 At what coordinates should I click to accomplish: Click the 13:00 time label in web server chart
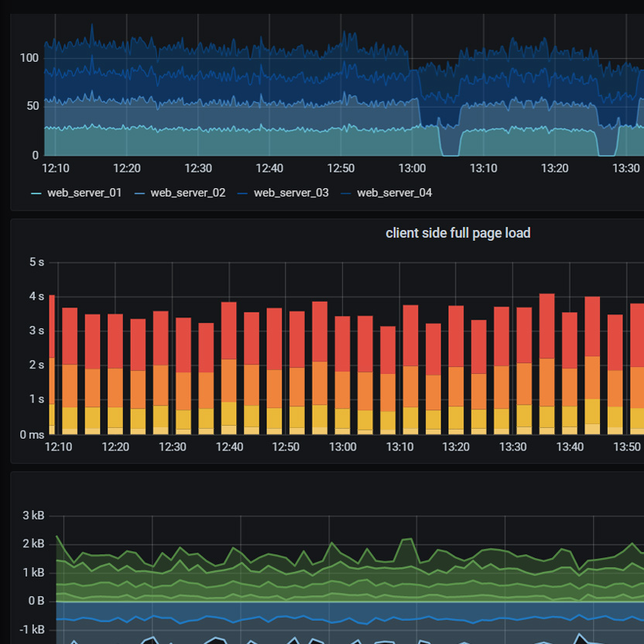pyautogui.click(x=412, y=168)
